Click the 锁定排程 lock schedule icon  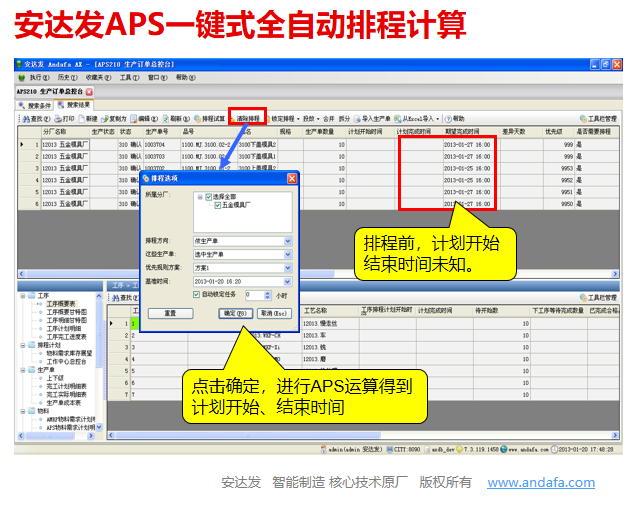coord(268,119)
